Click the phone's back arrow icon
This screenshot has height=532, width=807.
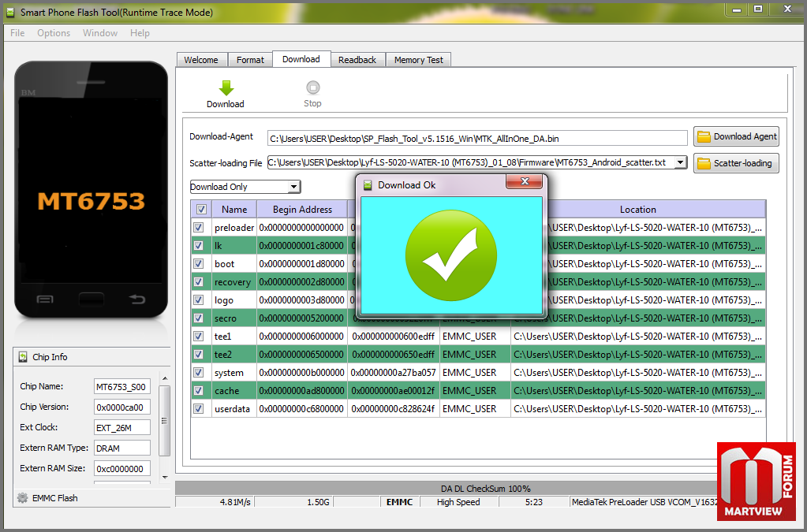[137, 299]
